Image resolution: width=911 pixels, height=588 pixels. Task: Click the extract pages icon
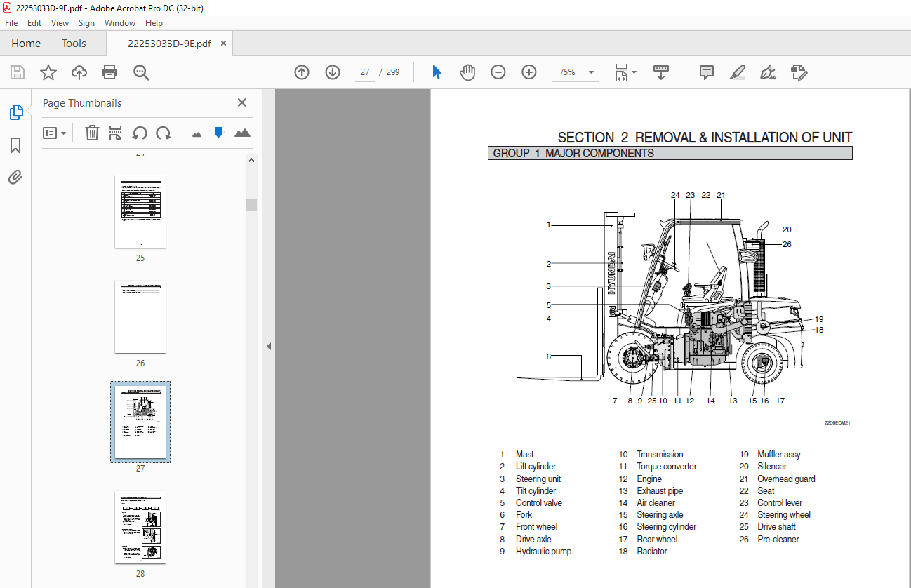click(116, 133)
